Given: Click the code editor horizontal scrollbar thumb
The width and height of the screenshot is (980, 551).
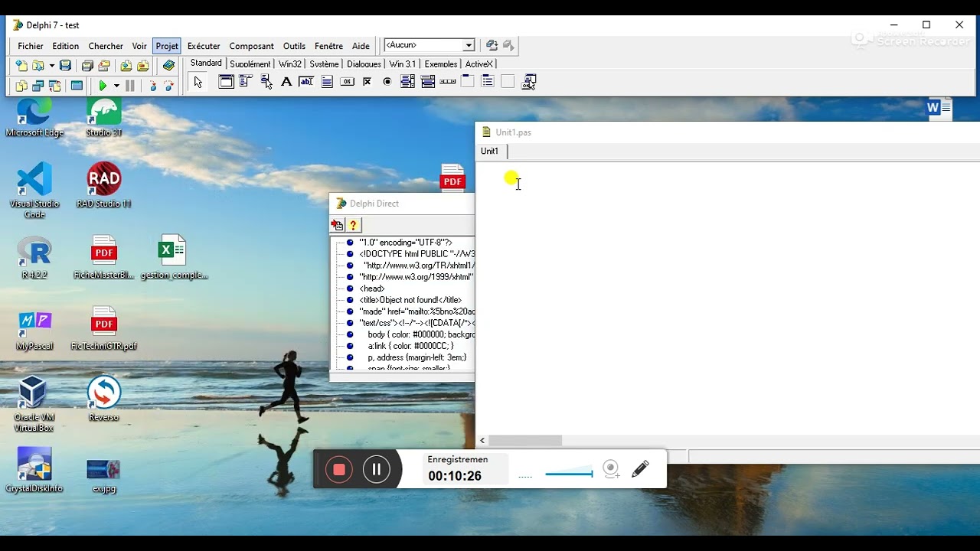Looking at the screenshot, I should [x=525, y=441].
